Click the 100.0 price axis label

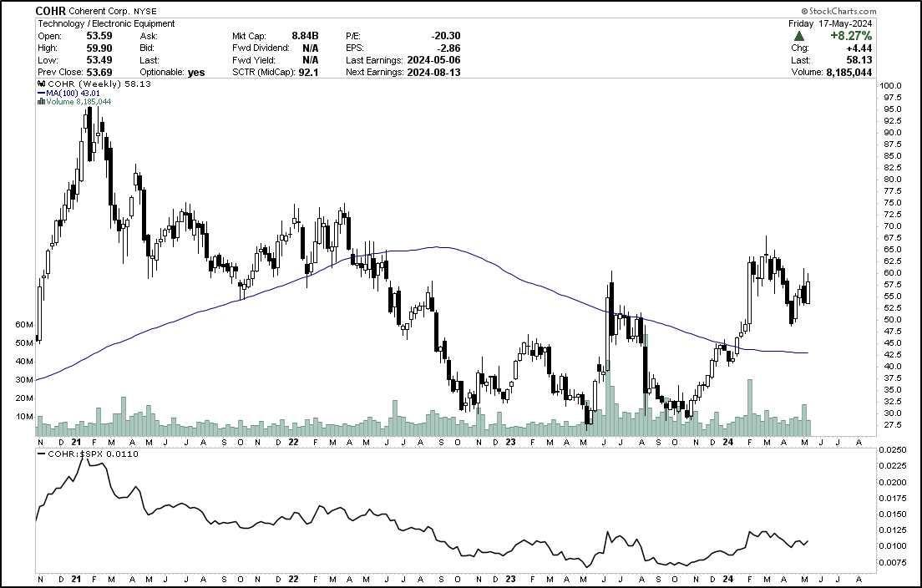coord(890,86)
